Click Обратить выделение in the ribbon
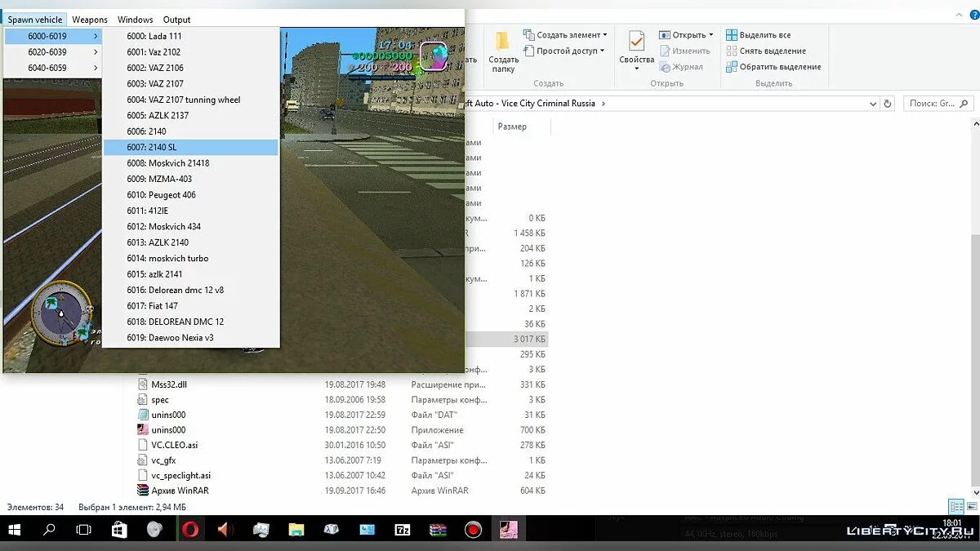This screenshot has height=551, width=980. coord(773,67)
